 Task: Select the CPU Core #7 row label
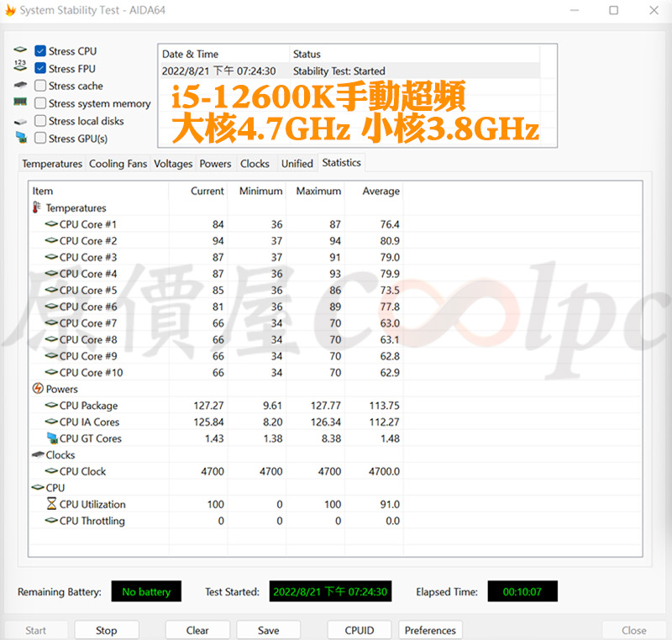pyautogui.click(x=88, y=323)
